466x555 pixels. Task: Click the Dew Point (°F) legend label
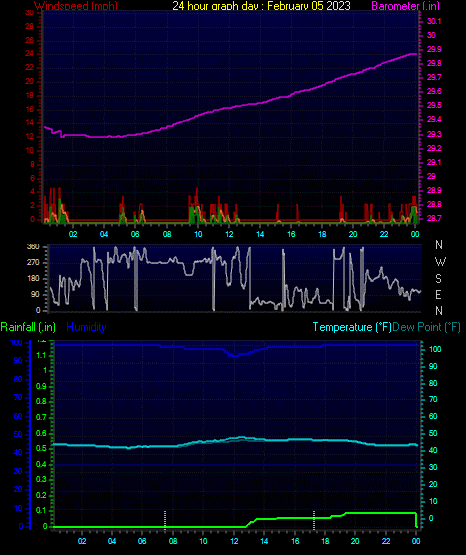point(426,327)
